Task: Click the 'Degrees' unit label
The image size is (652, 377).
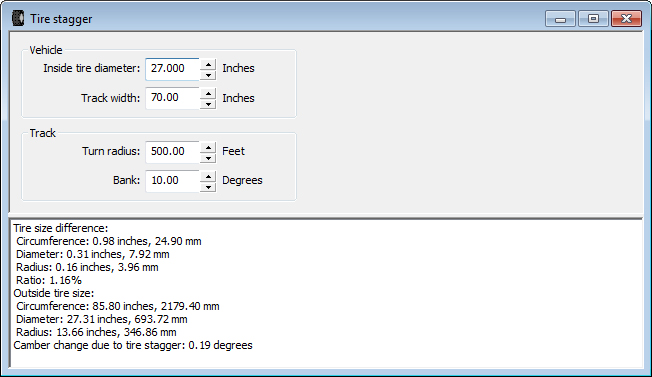Action: (242, 180)
